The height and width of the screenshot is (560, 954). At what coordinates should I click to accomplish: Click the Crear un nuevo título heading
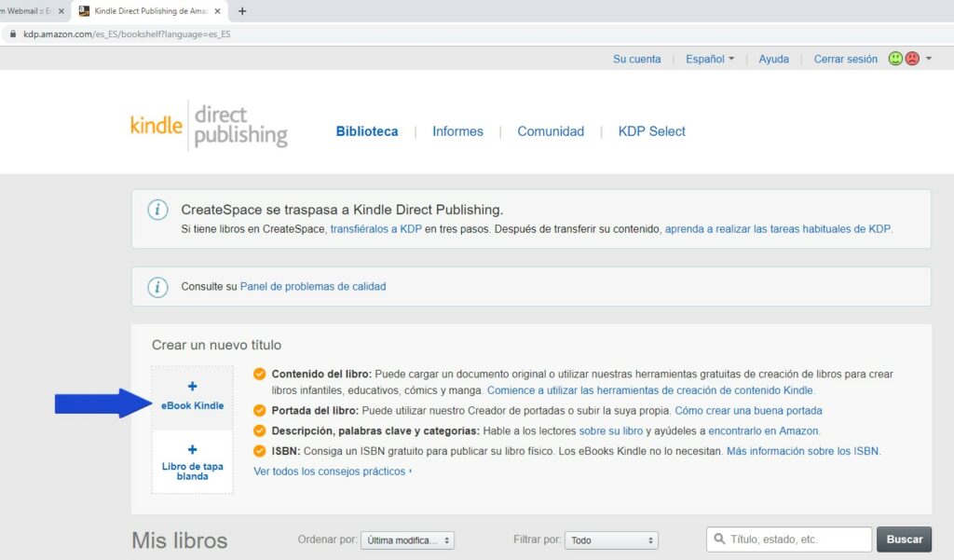tap(216, 345)
